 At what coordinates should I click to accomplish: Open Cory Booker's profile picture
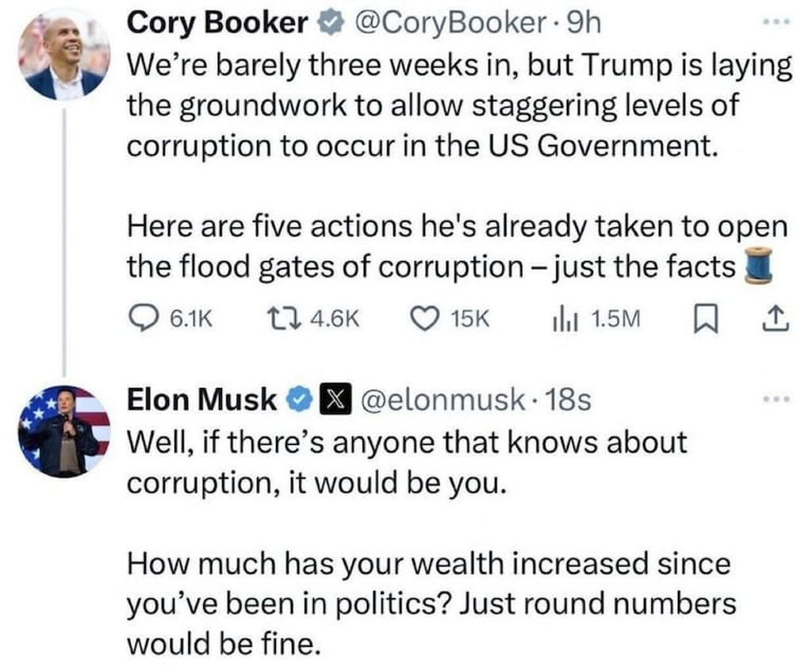64,55
